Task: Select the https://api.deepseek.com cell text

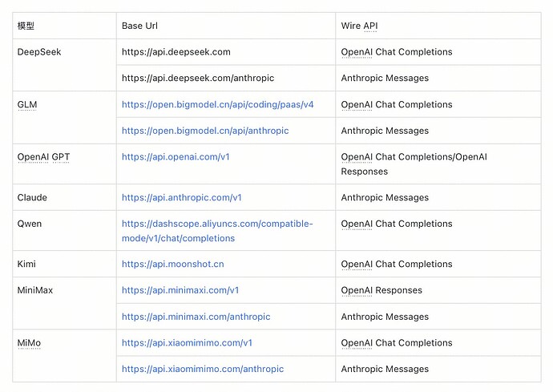Action: (176, 52)
